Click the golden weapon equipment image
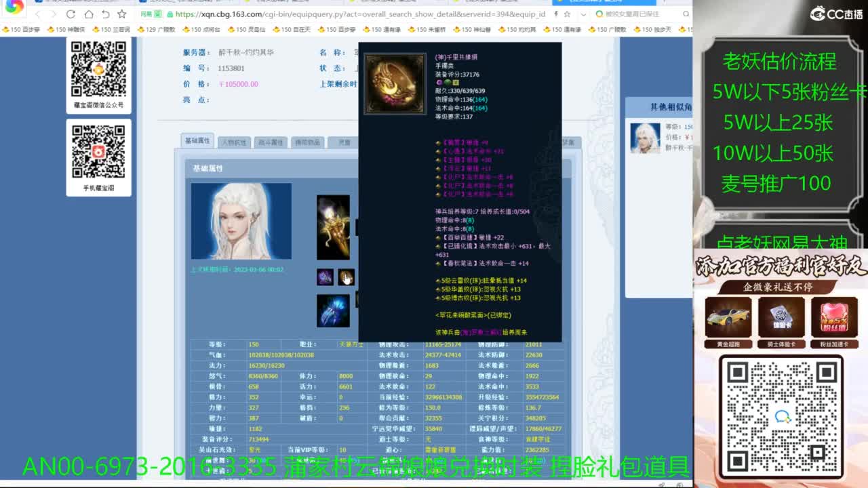 pos(333,227)
